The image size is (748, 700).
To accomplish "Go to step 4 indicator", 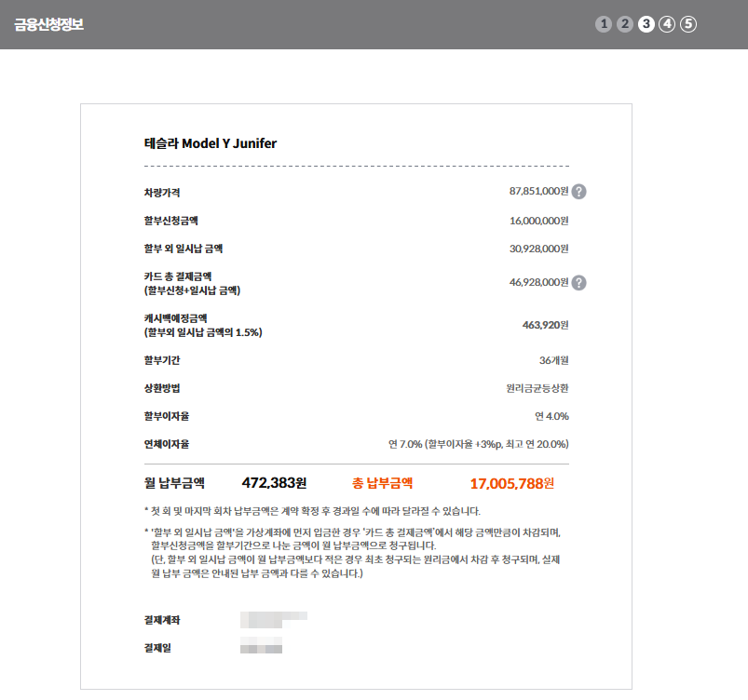I will click(x=667, y=24).
